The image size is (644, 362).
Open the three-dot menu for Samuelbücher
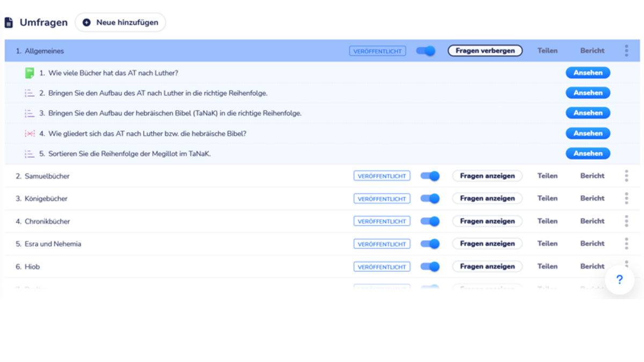click(626, 176)
